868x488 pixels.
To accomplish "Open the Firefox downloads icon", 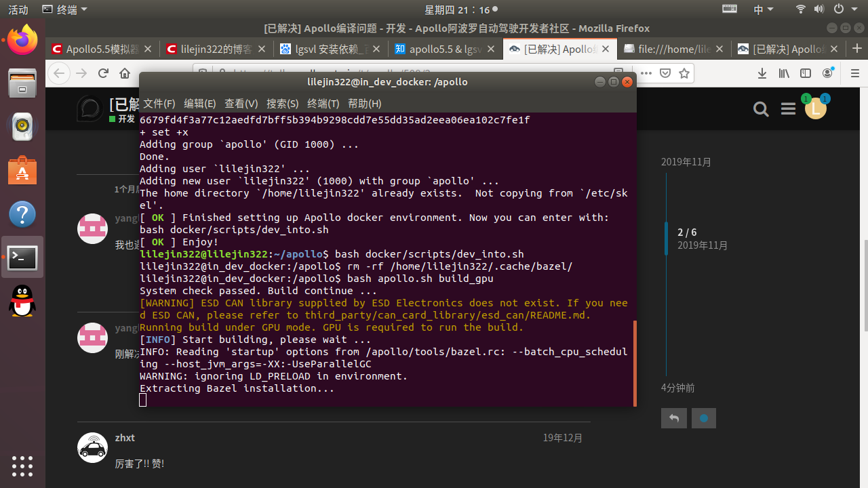I will 762,73.
